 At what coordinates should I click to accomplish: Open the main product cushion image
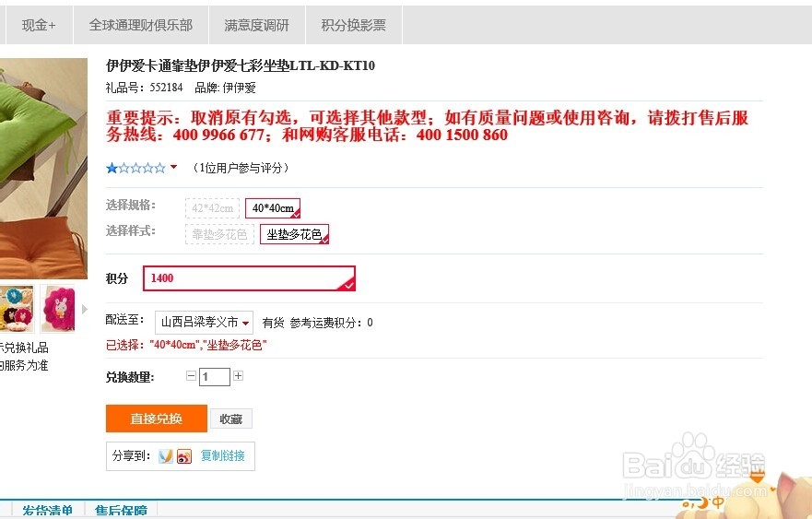(43, 169)
